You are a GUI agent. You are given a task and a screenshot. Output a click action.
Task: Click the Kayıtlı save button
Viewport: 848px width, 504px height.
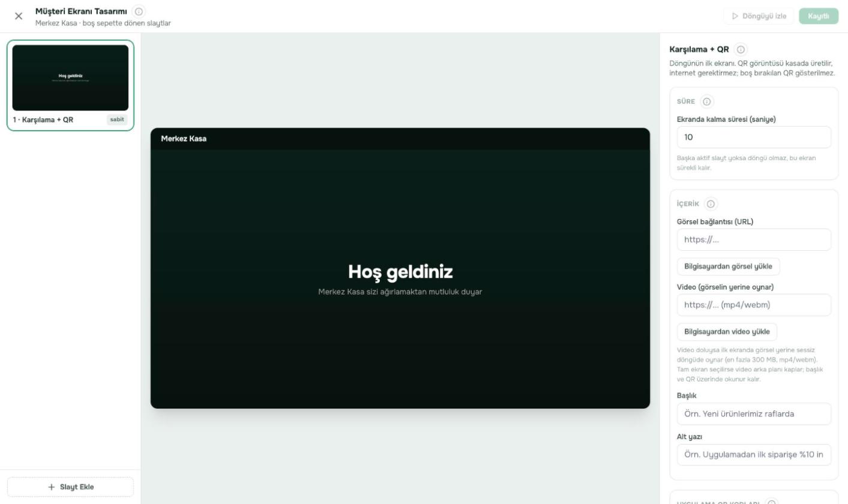(x=819, y=16)
